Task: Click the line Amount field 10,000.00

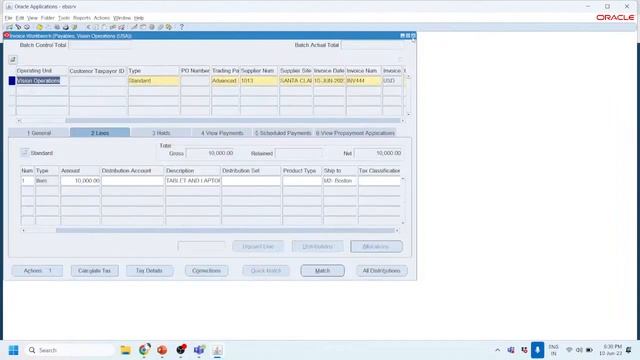Action: (80, 180)
